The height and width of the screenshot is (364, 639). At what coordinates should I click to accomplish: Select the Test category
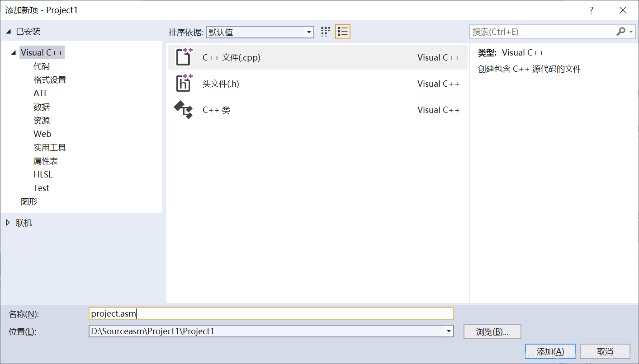[41, 188]
